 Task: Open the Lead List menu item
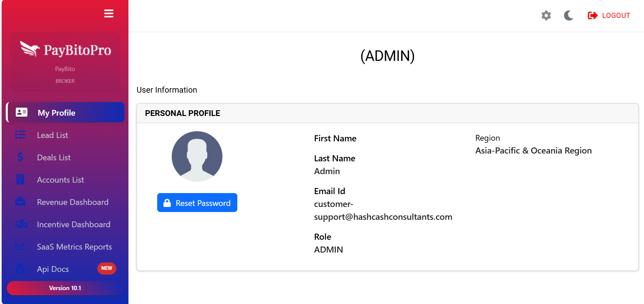pos(52,135)
